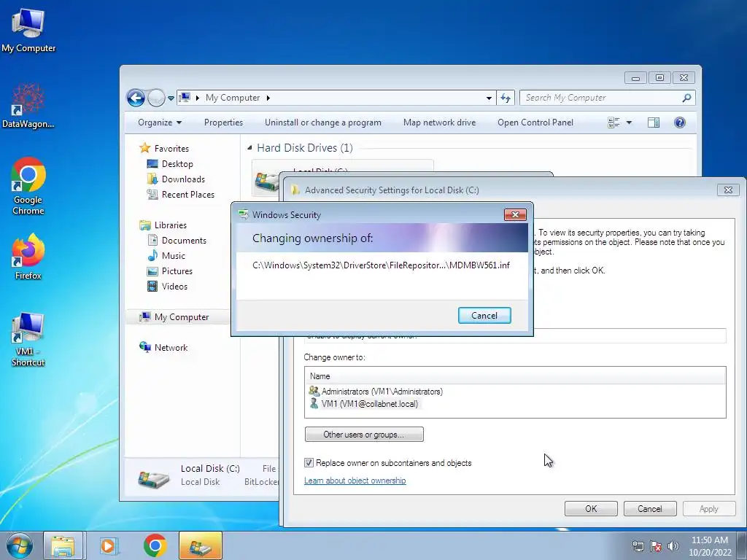
Task: Click the Local Disk drive icon in details pane
Action: pyautogui.click(x=153, y=478)
